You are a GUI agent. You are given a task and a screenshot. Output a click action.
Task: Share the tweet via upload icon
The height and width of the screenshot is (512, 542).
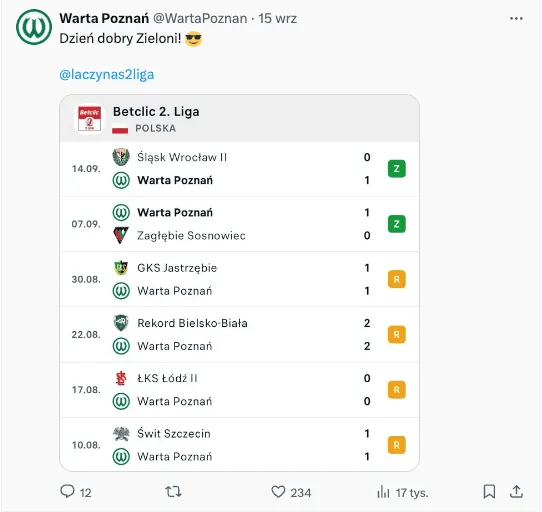516,491
